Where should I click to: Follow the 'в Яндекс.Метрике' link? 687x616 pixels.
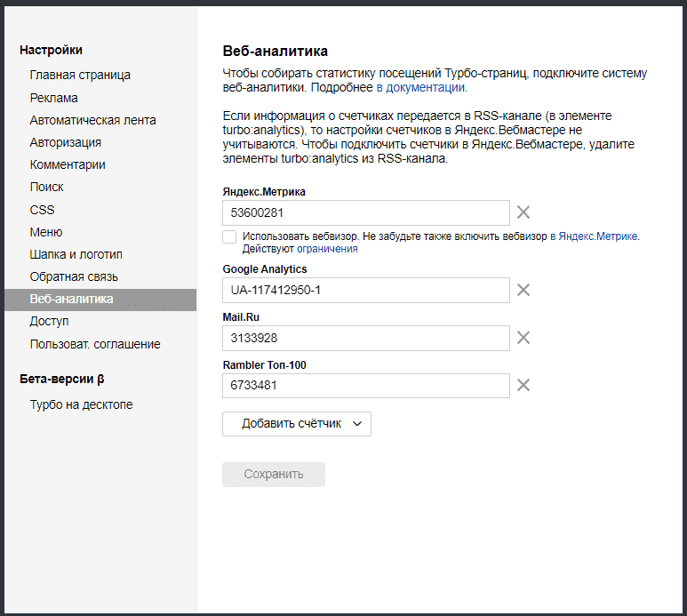coord(594,236)
